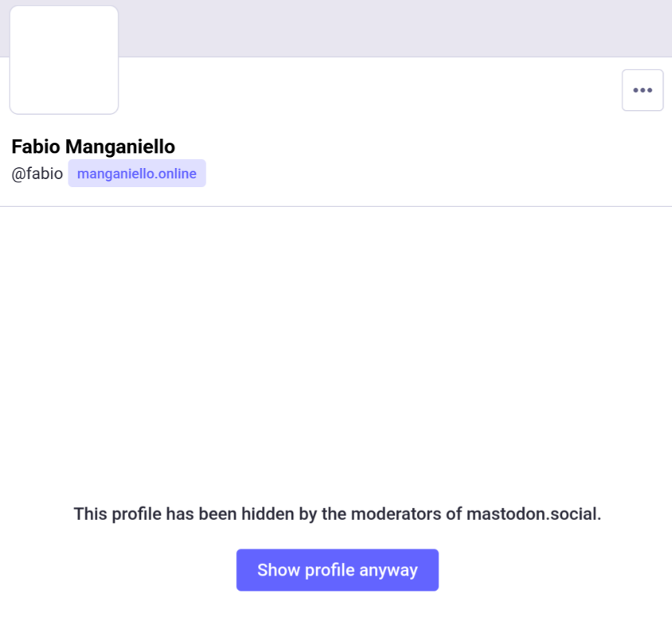672x639 pixels.
Task: Click the @fabio username handle
Action: click(37, 174)
